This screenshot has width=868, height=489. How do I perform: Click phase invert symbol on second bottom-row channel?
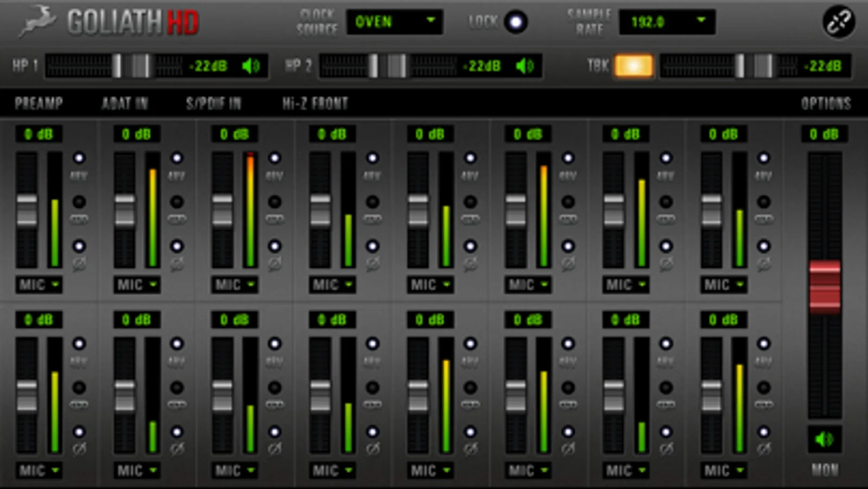click(x=177, y=449)
